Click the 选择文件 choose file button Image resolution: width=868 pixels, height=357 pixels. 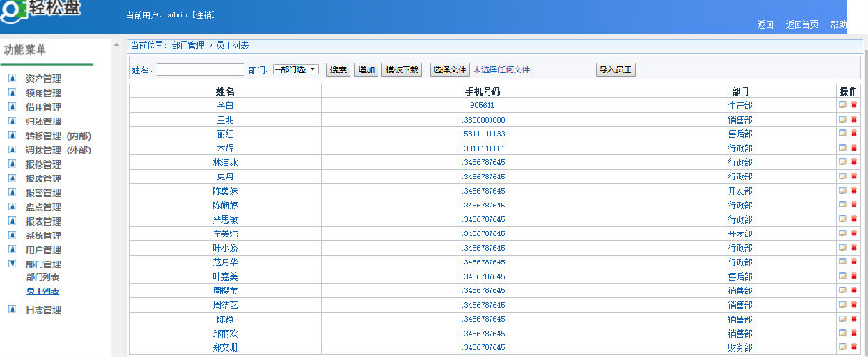pyautogui.click(x=450, y=69)
